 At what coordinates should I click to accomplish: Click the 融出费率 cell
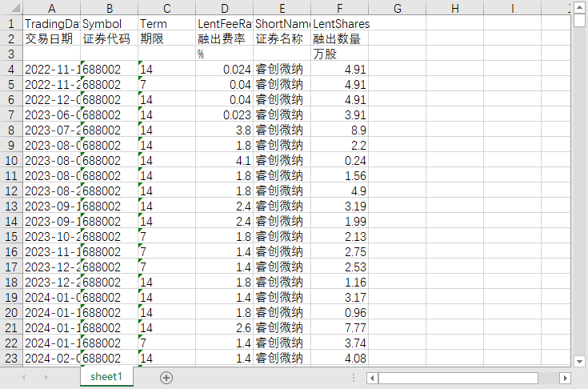(224, 38)
